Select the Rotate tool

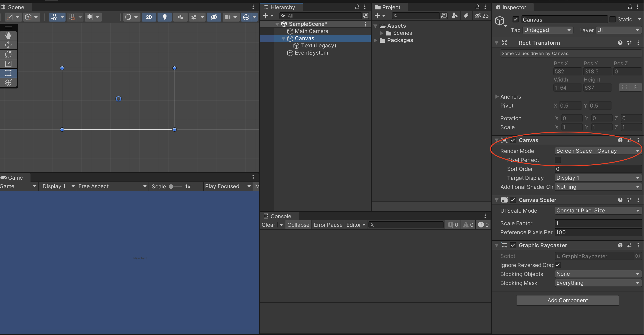point(8,54)
